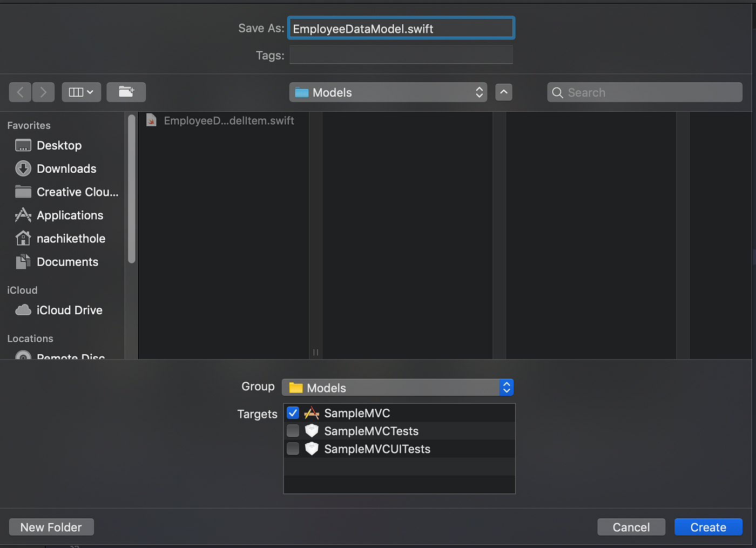Click the Cancel button
This screenshot has height=548, width=756.
631,527
